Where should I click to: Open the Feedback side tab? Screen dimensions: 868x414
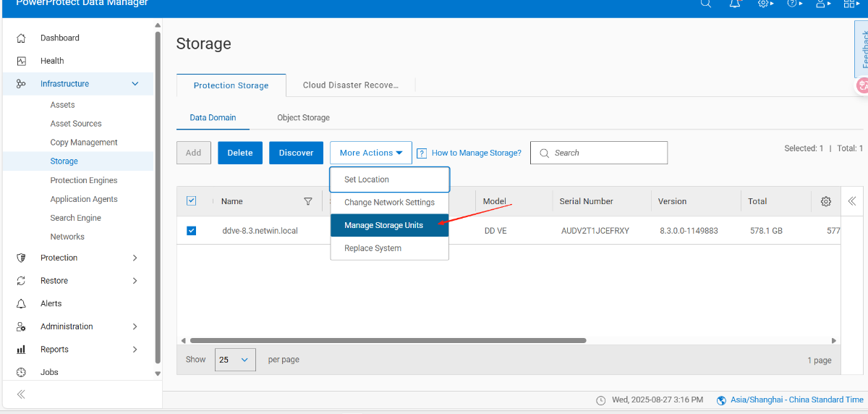[861, 49]
